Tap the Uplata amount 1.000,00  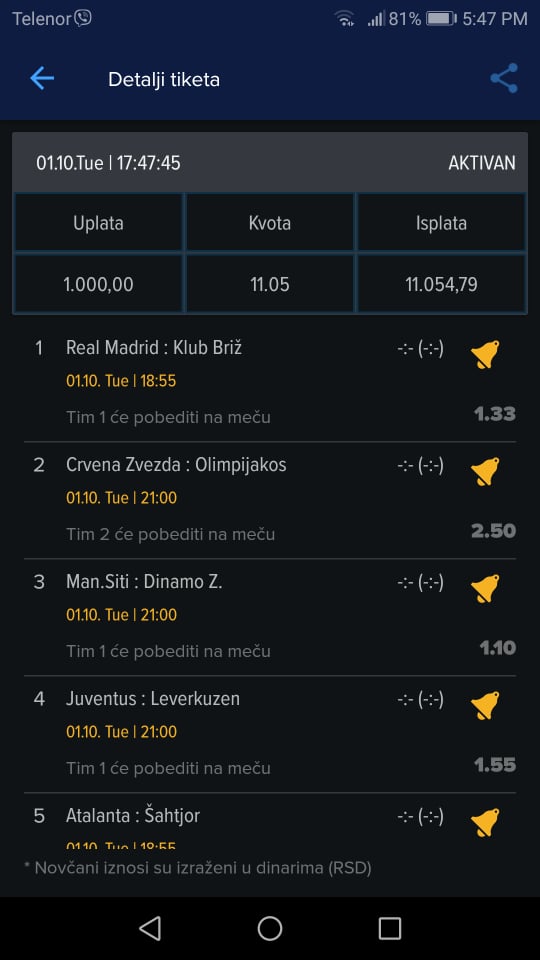(99, 284)
